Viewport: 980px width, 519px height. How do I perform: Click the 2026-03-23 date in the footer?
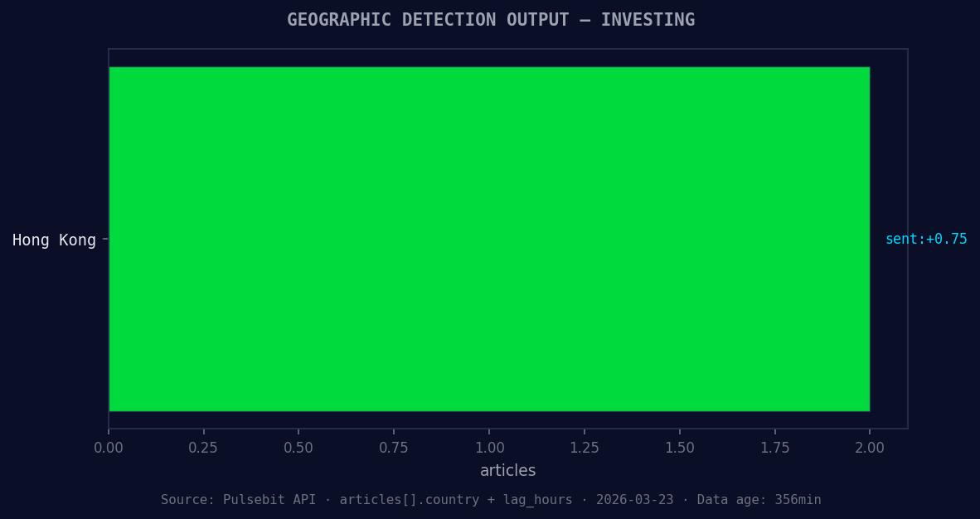[636, 499]
